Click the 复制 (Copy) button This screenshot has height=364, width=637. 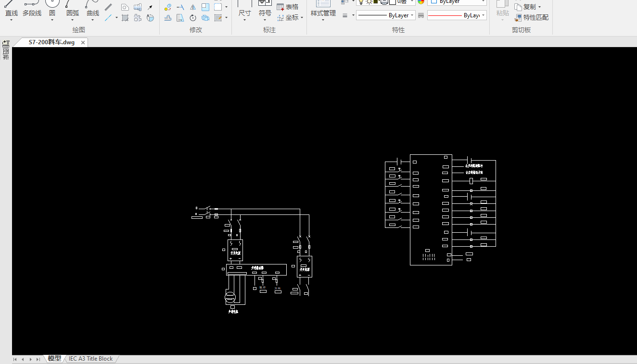click(528, 7)
